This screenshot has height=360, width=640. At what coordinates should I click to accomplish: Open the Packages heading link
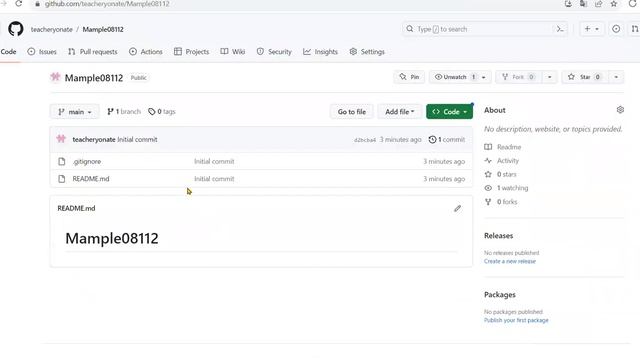(x=500, y=295)
